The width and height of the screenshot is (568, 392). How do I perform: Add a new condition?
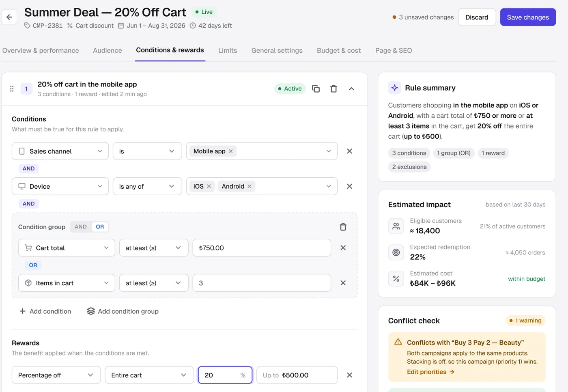pyautogui.click(x=45, y=311)
